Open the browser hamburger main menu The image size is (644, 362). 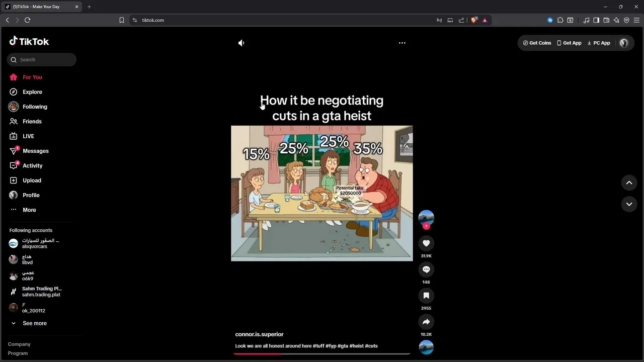tap(636, 20)
